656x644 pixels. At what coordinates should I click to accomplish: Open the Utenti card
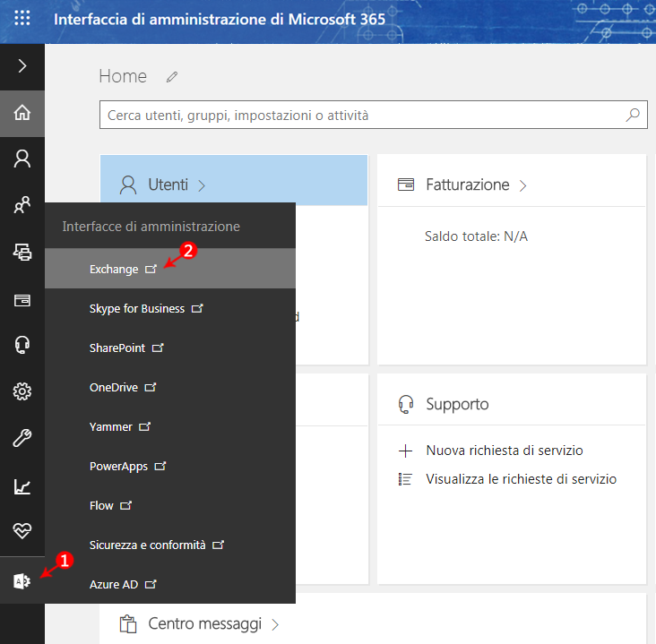234,180
